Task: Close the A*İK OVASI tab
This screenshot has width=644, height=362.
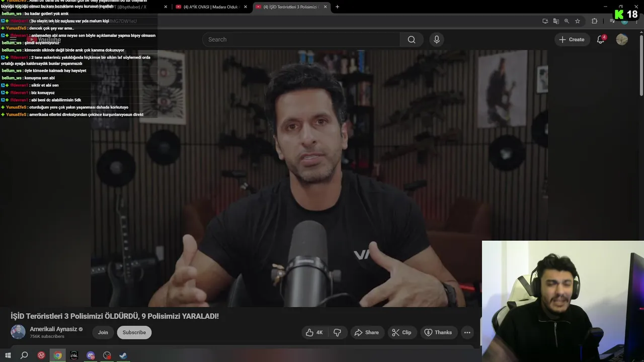Action: (246, 7)
